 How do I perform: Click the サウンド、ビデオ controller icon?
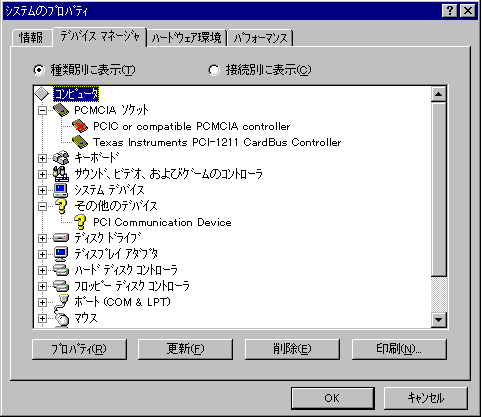coord(61,174)
